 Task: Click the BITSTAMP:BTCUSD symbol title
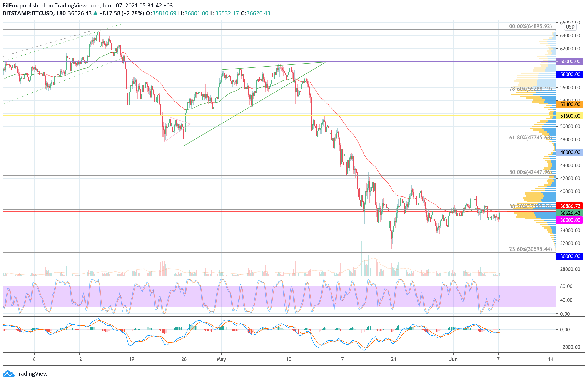tap(28, 13)
